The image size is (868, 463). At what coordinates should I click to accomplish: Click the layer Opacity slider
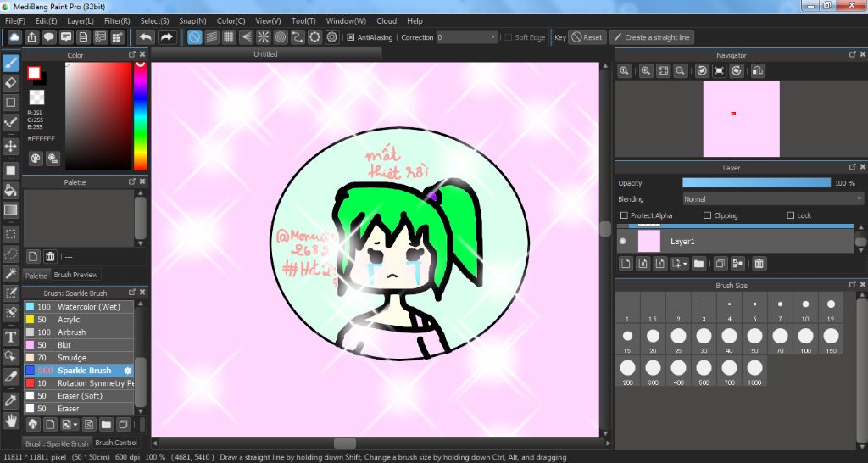[x=756, y=183]
